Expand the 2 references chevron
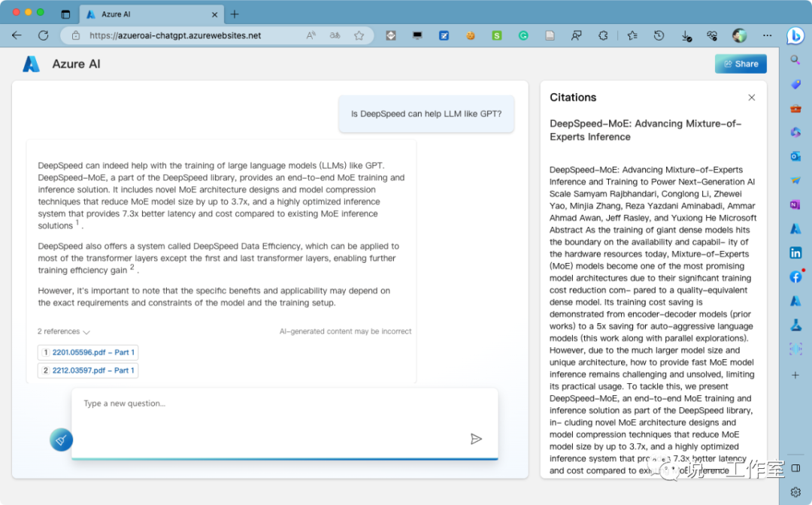Screen dimensions: 812x505 coord(86,331)
